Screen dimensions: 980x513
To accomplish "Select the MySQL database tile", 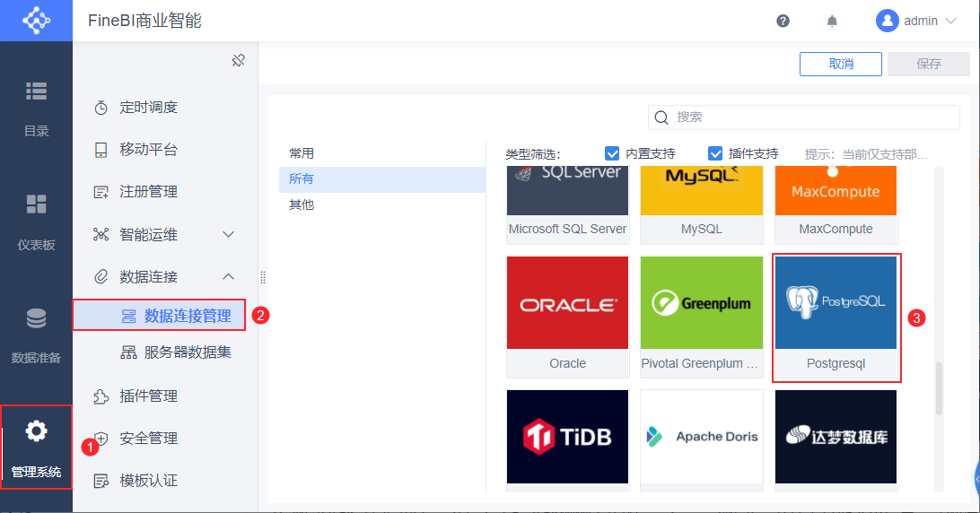I will (x=701, y=205).
